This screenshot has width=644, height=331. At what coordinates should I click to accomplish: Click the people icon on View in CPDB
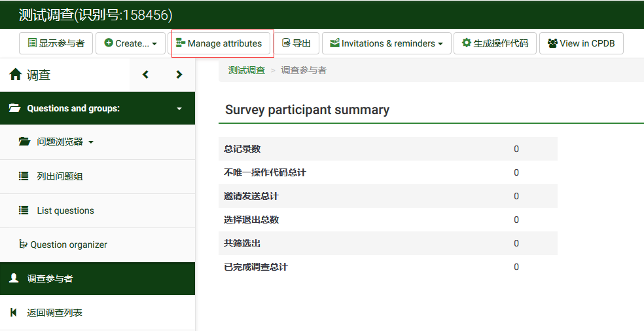click(552, 43)
